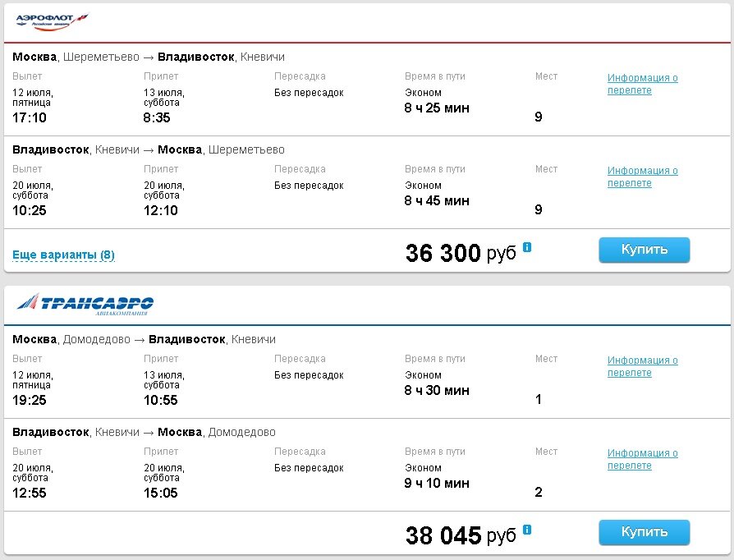Expand the "Еще варианты (8)" options

click(x=63, y=255)
